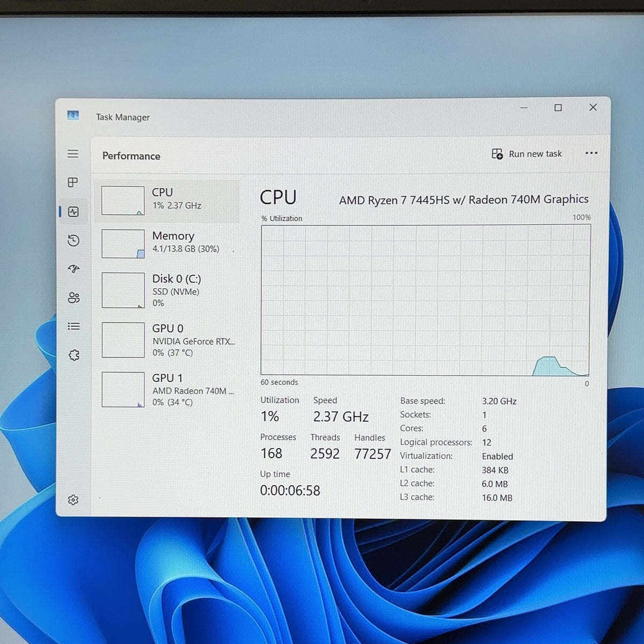The image size is (644, 644).
Task: Click the GPU 1 mini graph thumbnail
Action: [x=123, y=390]
